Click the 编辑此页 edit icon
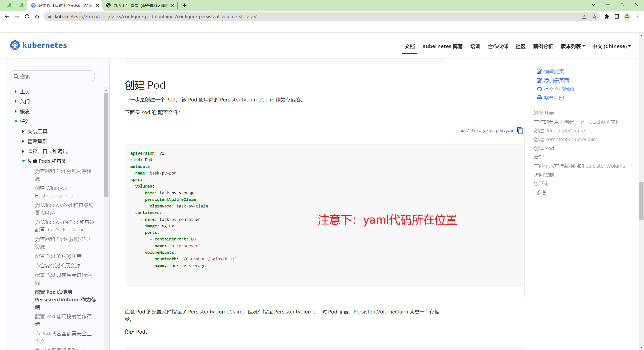The height and width of the screenshot is (350, 644). (x=539, y=72)
